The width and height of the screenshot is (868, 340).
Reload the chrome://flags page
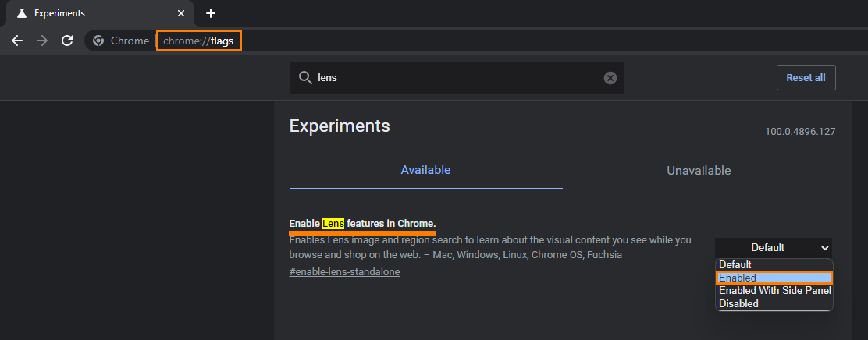coord(67,41)
